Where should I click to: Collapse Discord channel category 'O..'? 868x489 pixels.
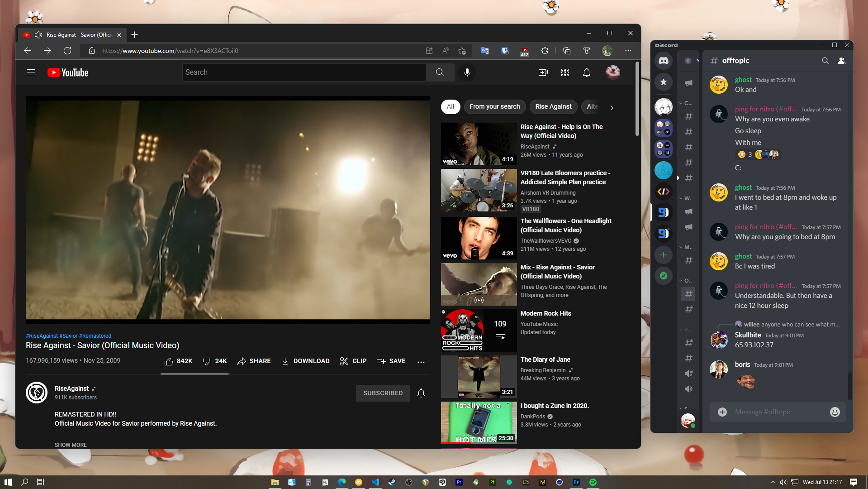click(686, 281)
